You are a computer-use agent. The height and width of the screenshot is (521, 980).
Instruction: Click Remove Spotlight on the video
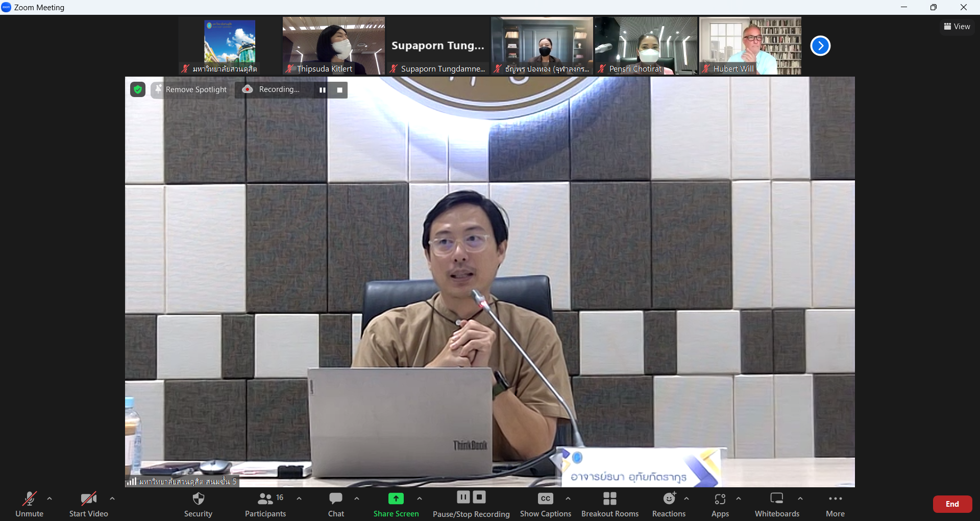coord(190,90)
